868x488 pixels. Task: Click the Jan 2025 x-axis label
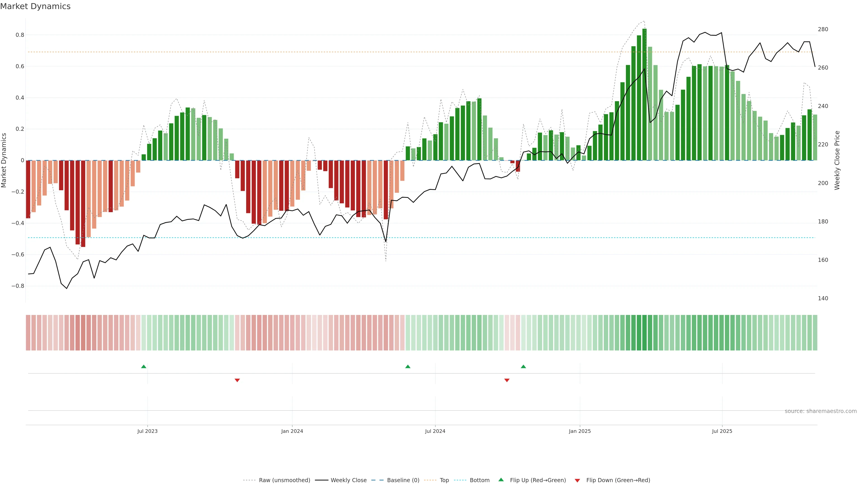coord(580,431)
